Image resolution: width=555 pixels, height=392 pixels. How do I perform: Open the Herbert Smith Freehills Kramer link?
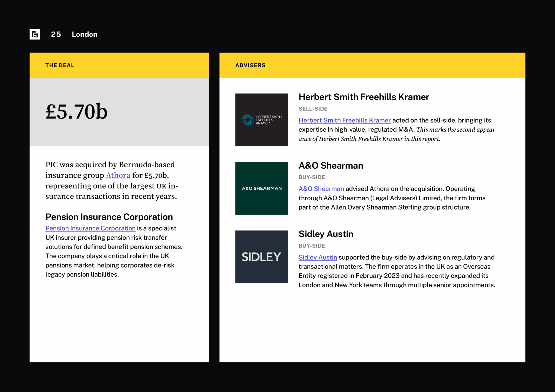(344, 120)
